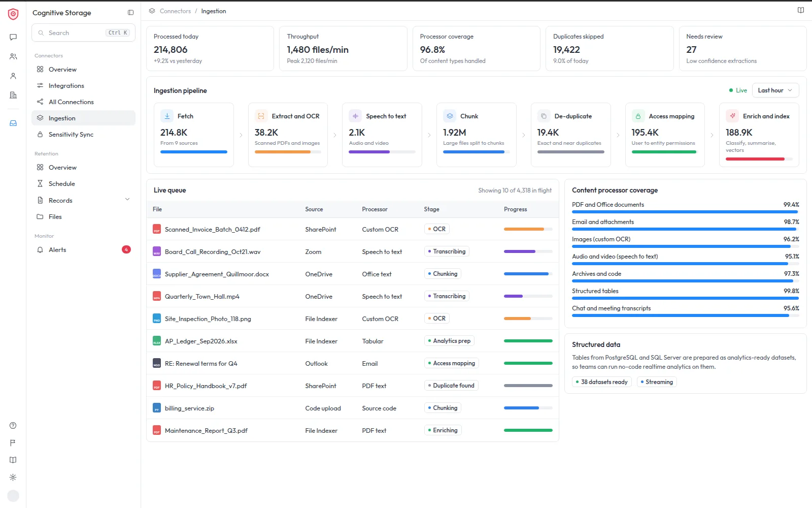The height and width of the screenshot is (508, 812).
Task: Click the flag icon in left rail
Action: coord(13,443)
